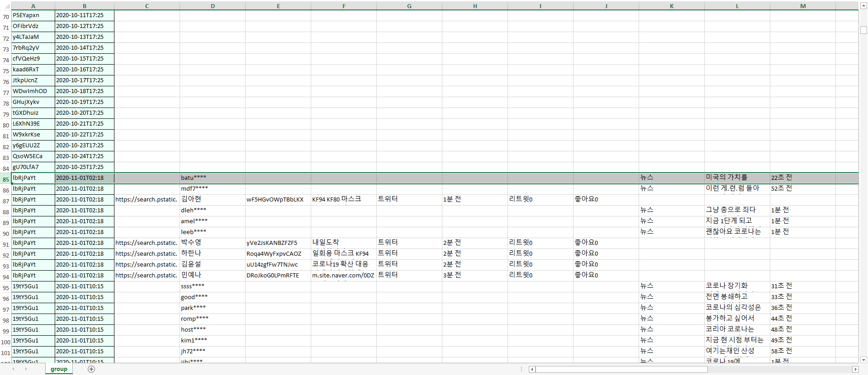Click the vertical scrollbar up arrow
868x375 pixels.
click(x=863, y=5)
